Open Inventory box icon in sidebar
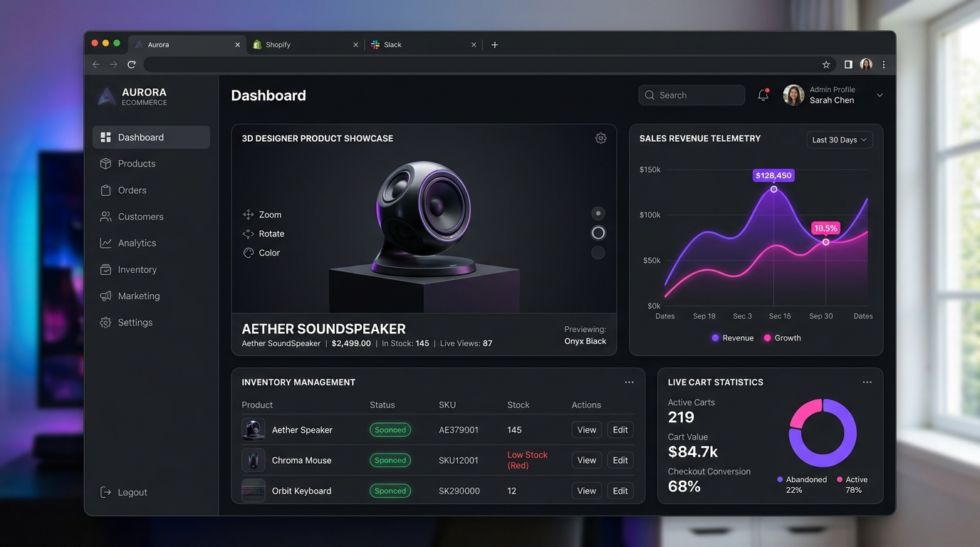Image resolution: width=980 pixels, height=547 pixels. tap(105, 270)
